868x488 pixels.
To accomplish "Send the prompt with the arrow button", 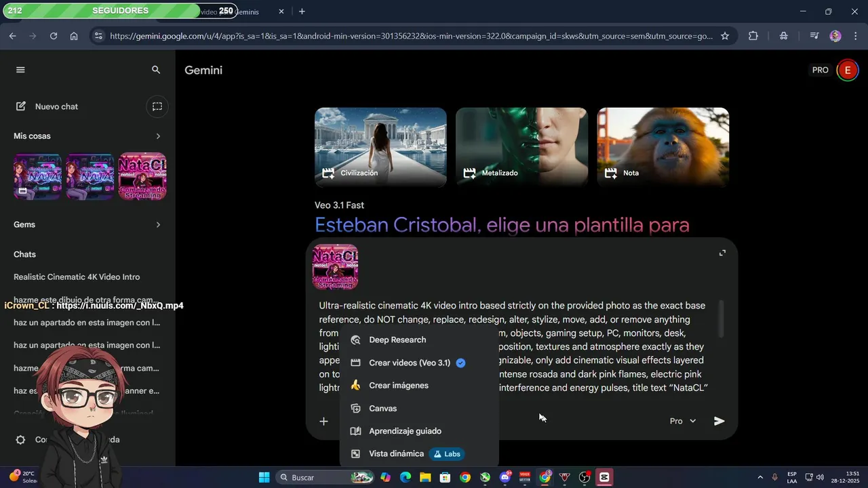I will click(719, 421).
